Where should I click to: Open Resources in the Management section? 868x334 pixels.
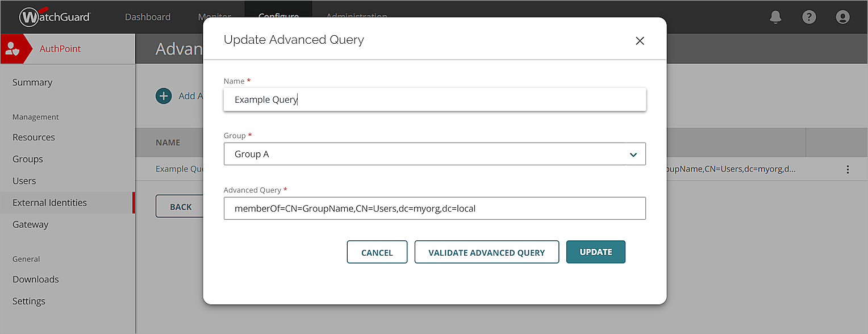[34, 137]
